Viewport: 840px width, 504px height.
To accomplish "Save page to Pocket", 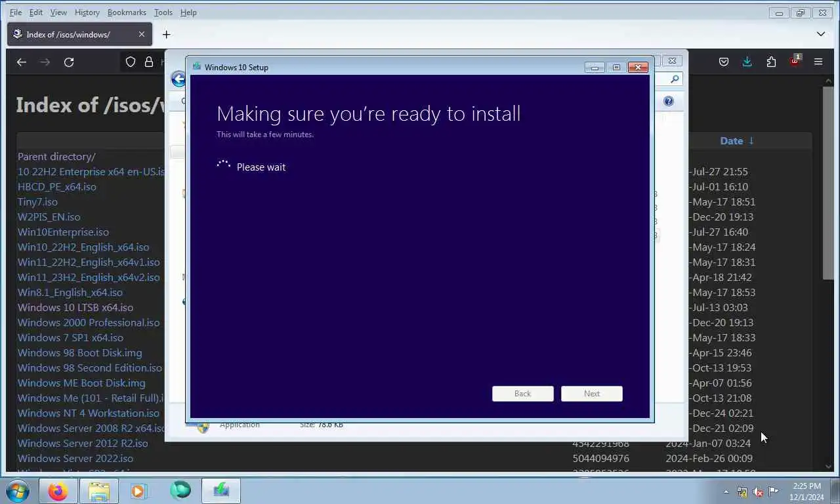I will [x=724, y=62].
